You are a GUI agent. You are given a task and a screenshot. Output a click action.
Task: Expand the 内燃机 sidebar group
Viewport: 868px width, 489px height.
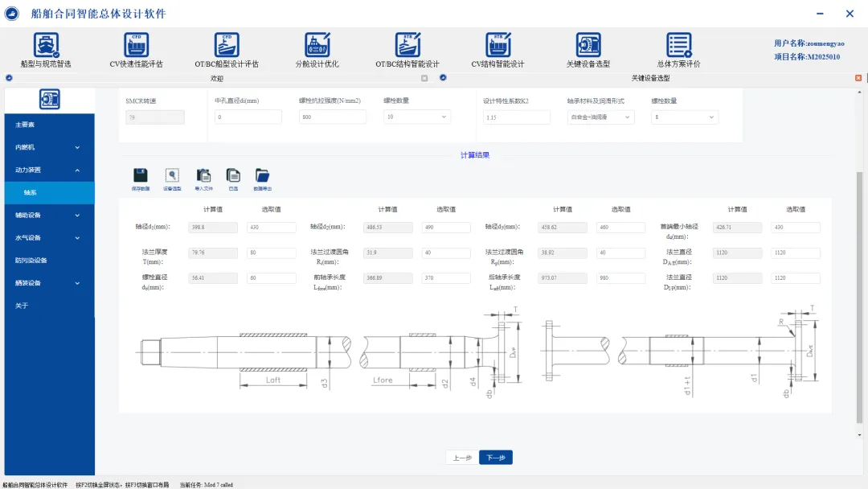point(49,147)
